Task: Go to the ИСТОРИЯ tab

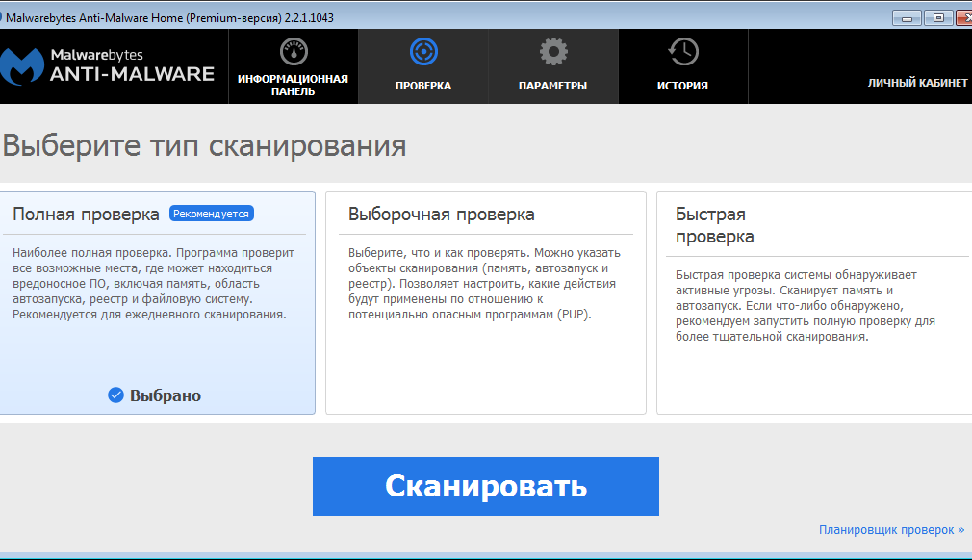Action: tap(683, 66)
